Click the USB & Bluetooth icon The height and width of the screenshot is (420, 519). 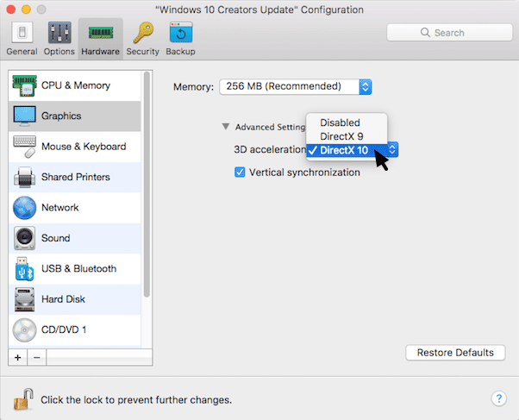(24, 268)
